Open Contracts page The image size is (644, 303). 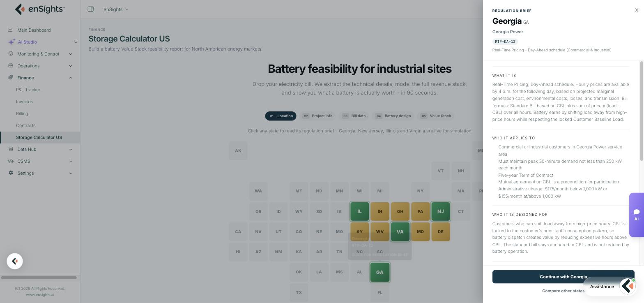26,125
